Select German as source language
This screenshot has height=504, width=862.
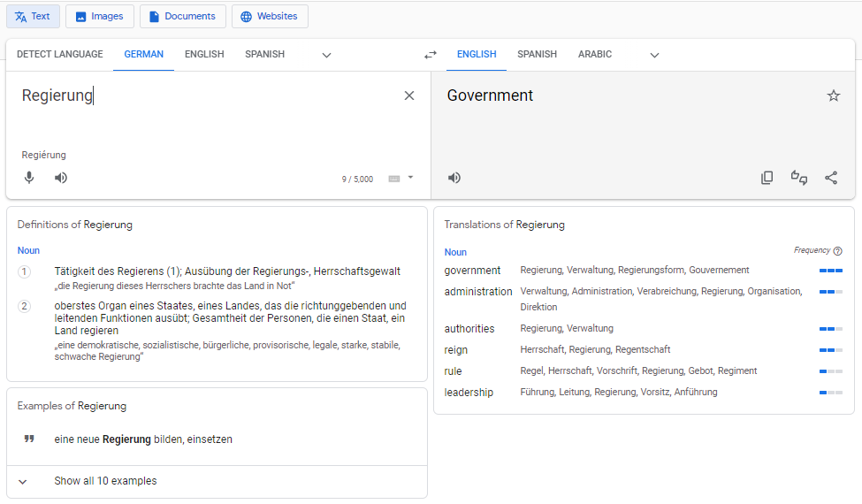click(143, 55)
